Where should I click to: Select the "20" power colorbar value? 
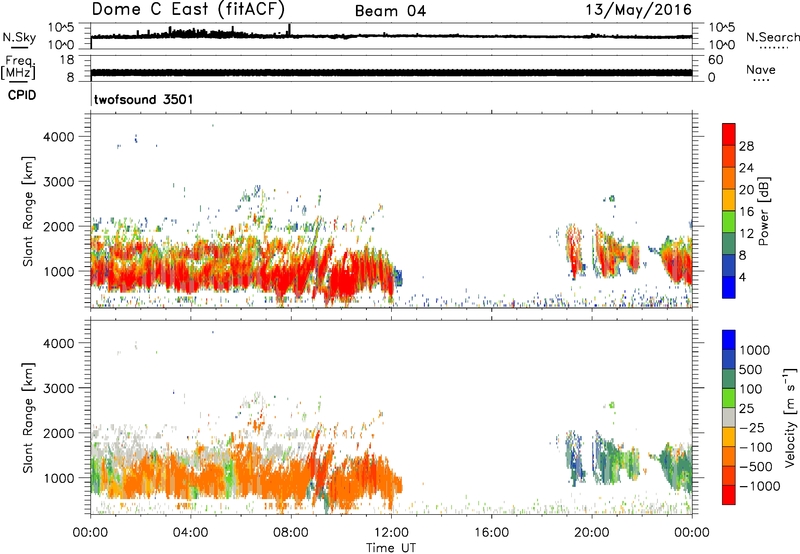coord(746,190)
